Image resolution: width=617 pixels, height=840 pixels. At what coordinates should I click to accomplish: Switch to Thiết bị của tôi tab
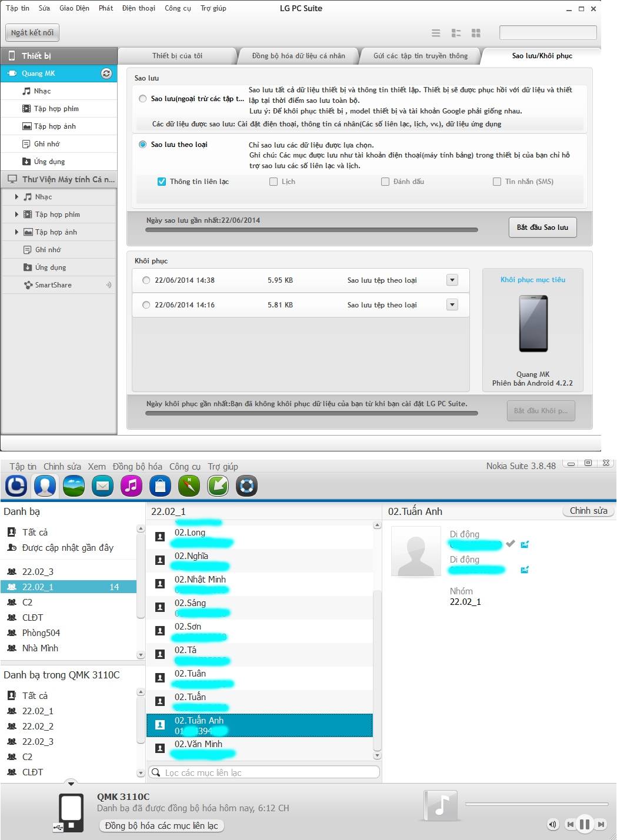point(177,56)
